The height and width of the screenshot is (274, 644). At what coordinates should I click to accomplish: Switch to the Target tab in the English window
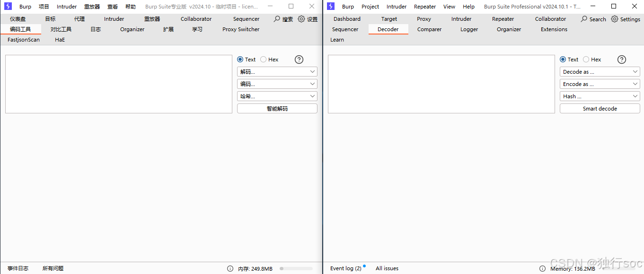[x=389, y=19]
